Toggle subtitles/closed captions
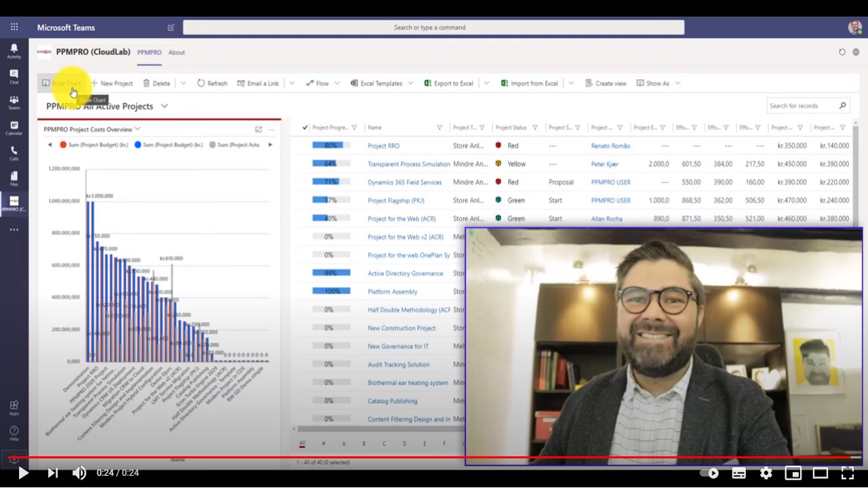The image size is (868, 488). pos(739,473)
